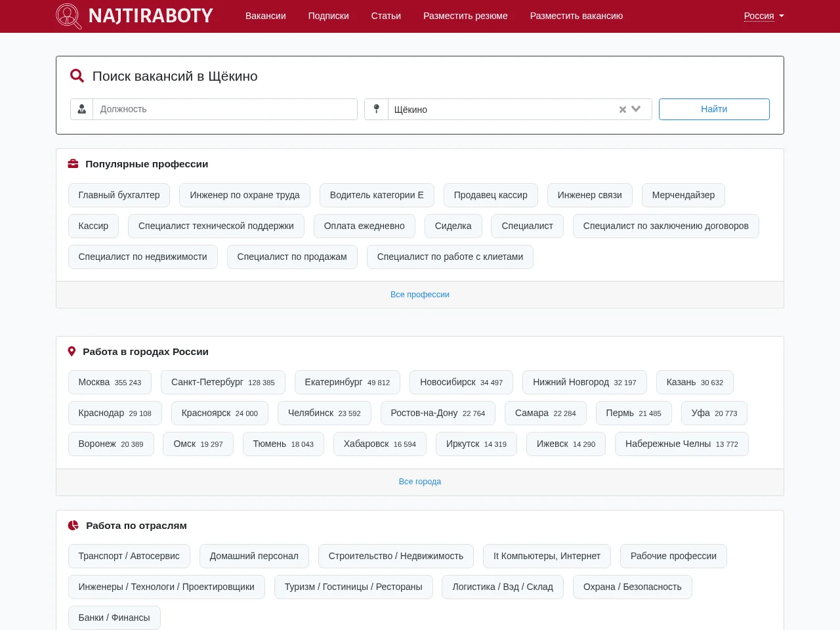Click the briefcase icon near Популярные профессии
The height and width of the screenshot is (630, 840).
click(x=73, y=164)
